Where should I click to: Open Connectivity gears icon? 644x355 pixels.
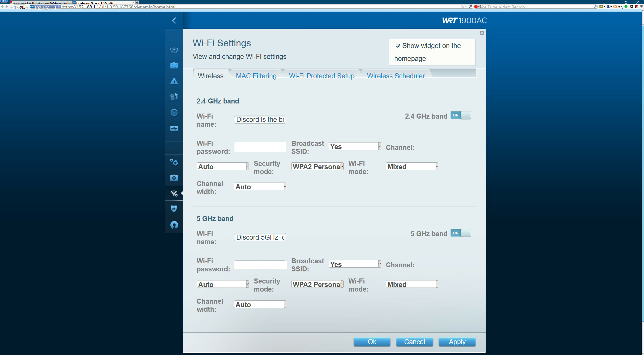tap(174, 162)
